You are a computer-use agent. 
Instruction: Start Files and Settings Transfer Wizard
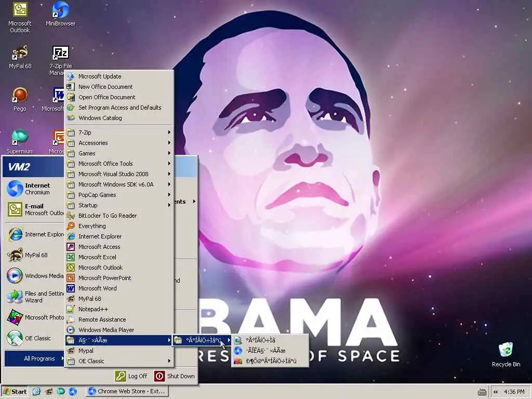coord(35,297)
